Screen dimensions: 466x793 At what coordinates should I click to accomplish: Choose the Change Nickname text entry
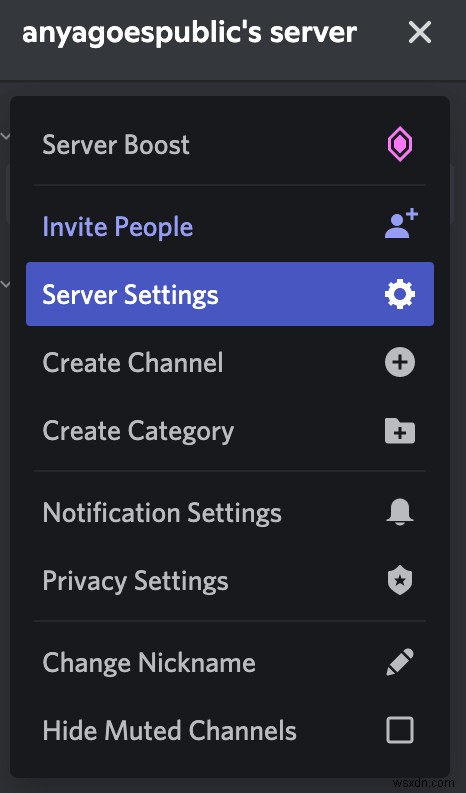149,663
